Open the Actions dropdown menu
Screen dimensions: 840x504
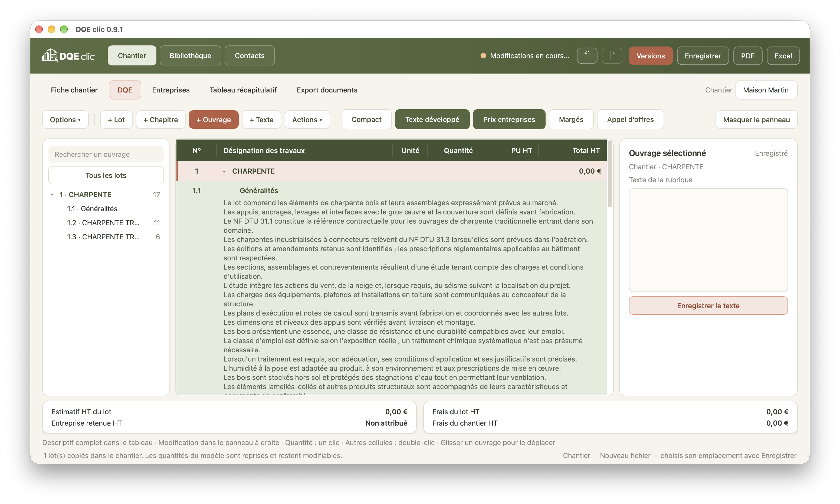coord(307,120)
